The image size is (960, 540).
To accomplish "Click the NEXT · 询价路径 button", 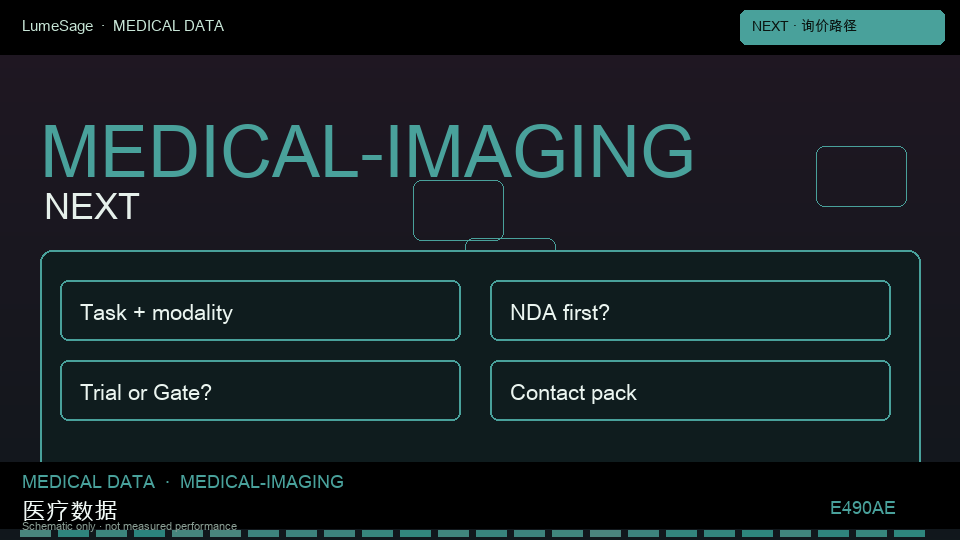I will (842, 27).
